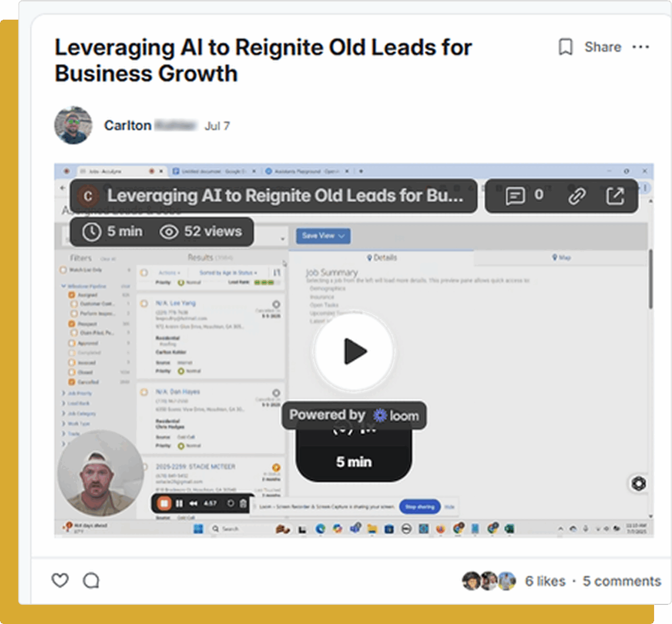This screenshot has width=672, height=624.
Task: Bookmark this post with the bookmark icon
Action: tap(565, 47)
